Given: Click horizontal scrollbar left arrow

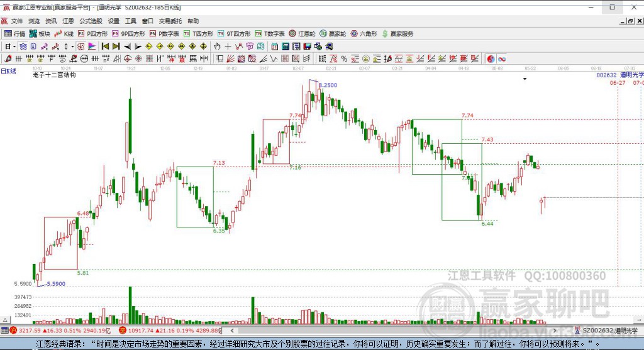Looking at the screenshot, I should (x=232, y=331).
